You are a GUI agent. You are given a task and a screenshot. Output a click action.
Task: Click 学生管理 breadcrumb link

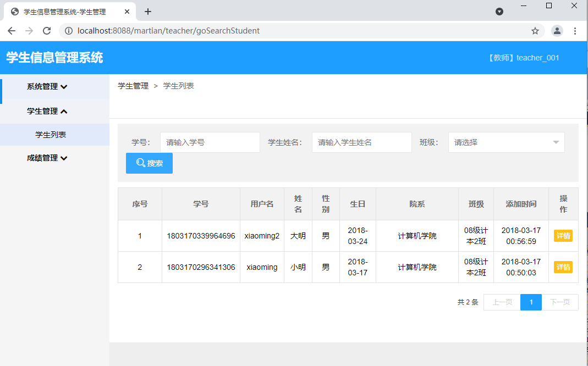pyautogui.click(x=133, y=86)
